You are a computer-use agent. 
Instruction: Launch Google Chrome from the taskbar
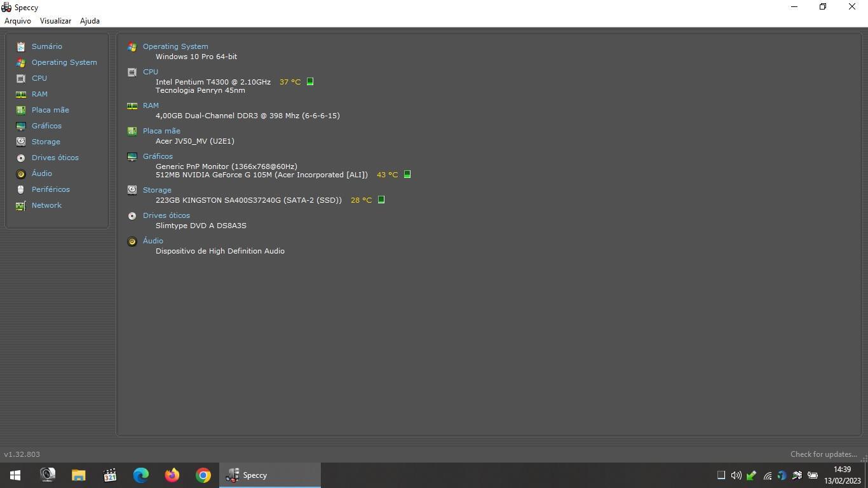click(203, 475)
